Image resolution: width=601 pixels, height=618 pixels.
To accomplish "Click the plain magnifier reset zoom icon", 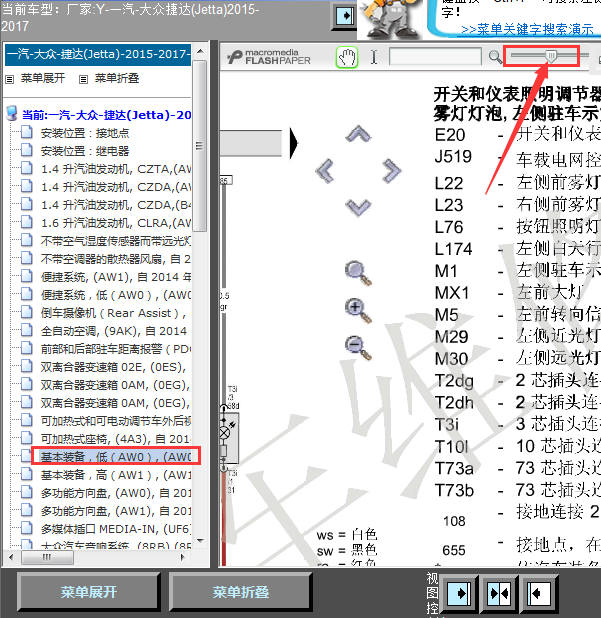I will pos(358,273).
